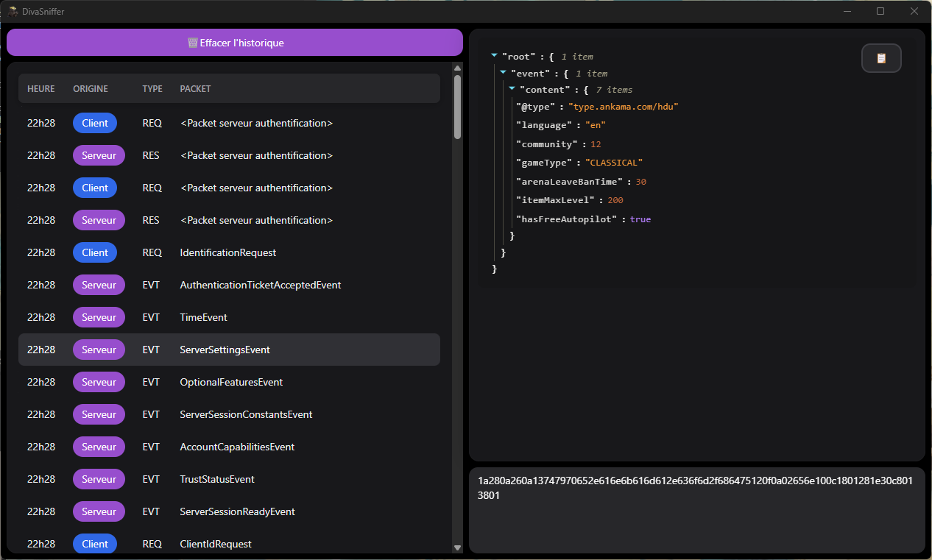Select the ServerSessionConstantsEvent packet row
This screenshot has height=560, width=932.
coord(229,414)
